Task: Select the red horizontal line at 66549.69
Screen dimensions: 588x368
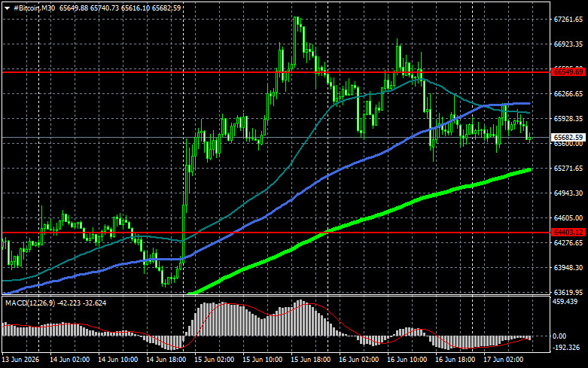Action: 276,72
